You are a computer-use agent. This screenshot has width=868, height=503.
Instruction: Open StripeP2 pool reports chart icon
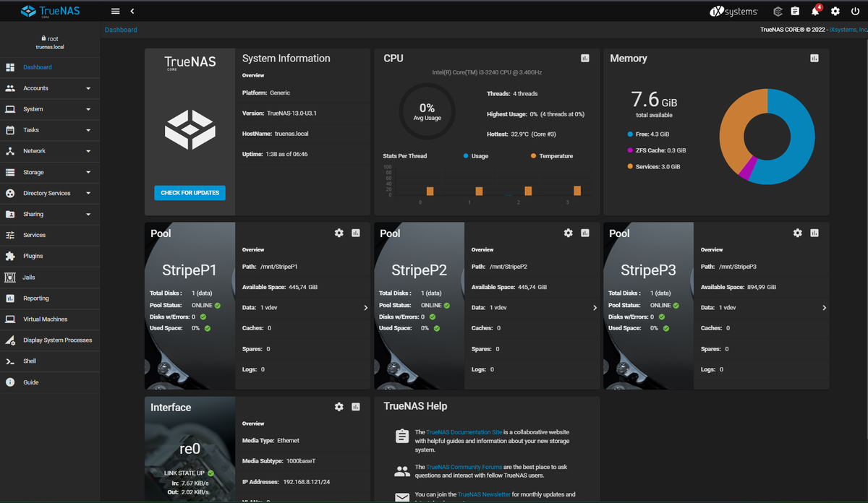[585, 233]
